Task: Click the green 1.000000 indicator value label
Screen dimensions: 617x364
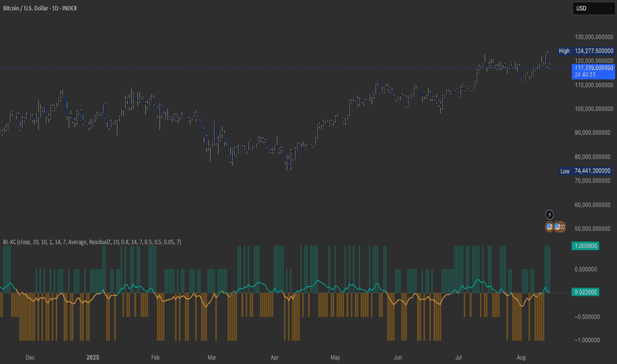Action: pos(585,246)
